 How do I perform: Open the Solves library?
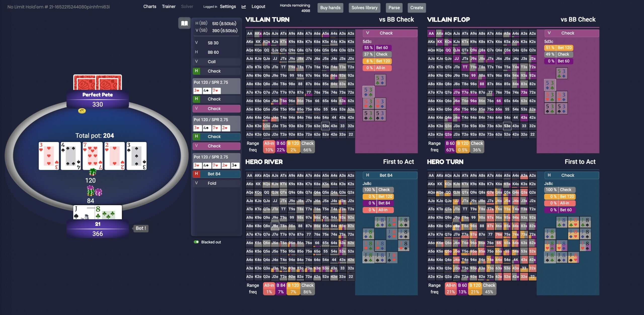tap(364, 8)
